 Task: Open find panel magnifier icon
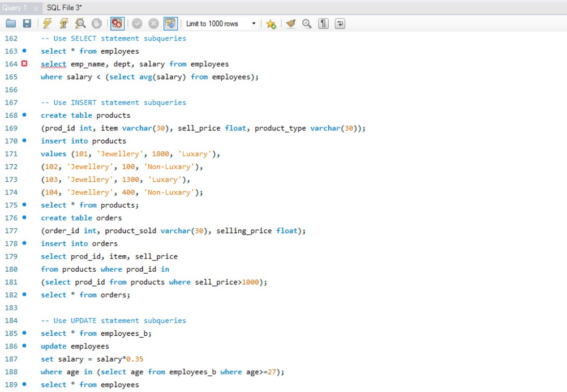click(x=307, y=24)
